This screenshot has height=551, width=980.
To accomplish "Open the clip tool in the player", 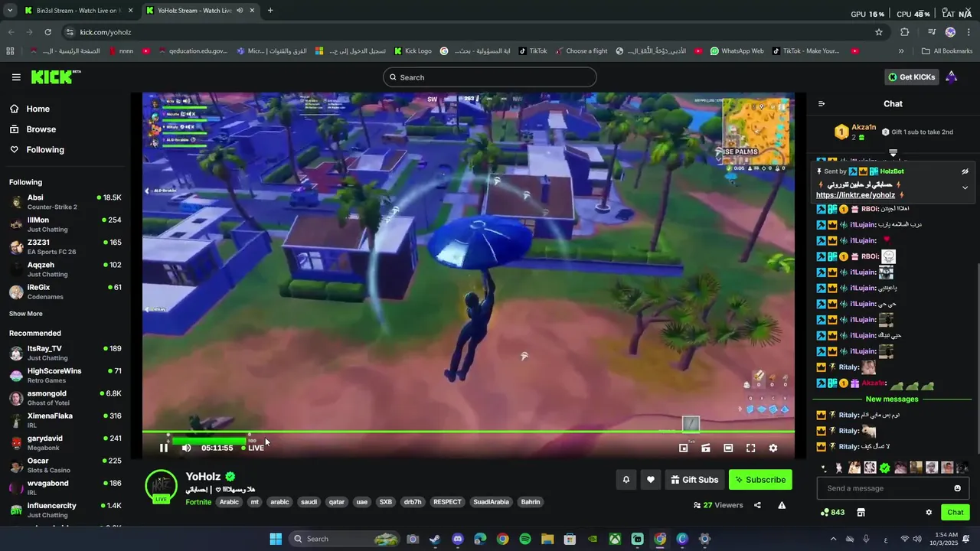I will click(706, 448).
